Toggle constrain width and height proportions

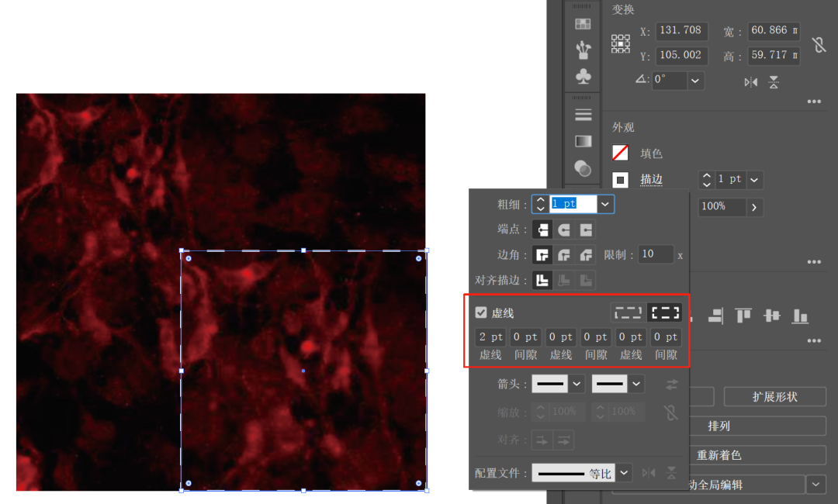coord(819,44)
